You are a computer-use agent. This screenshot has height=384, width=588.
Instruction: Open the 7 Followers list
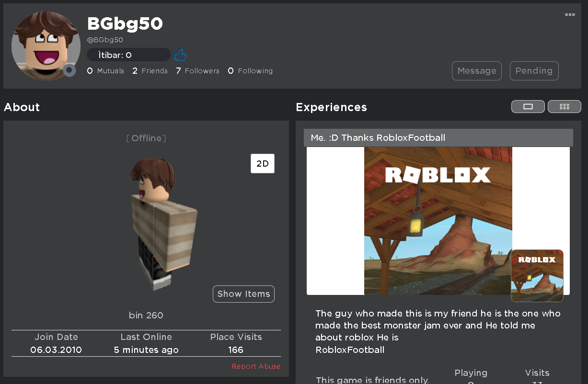[x=197, y=71]
